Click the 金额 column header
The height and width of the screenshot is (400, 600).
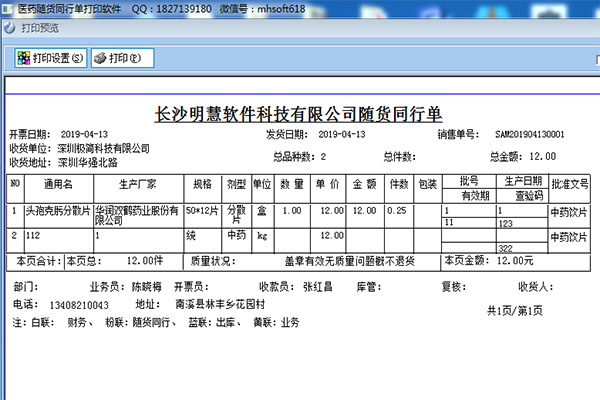coord(365,184)
